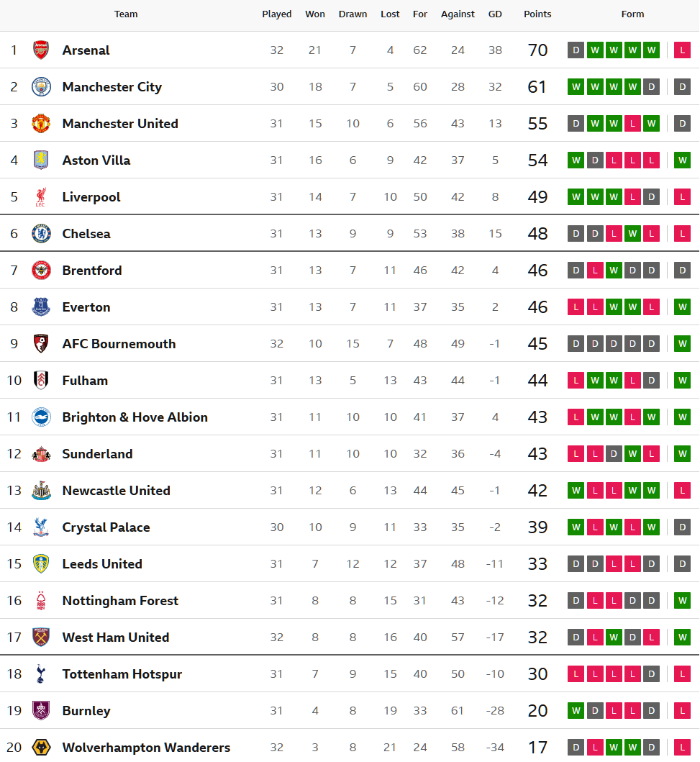Click the Chelsea club badge icon
Screen dimensions: 700x762
click(41, 234)
